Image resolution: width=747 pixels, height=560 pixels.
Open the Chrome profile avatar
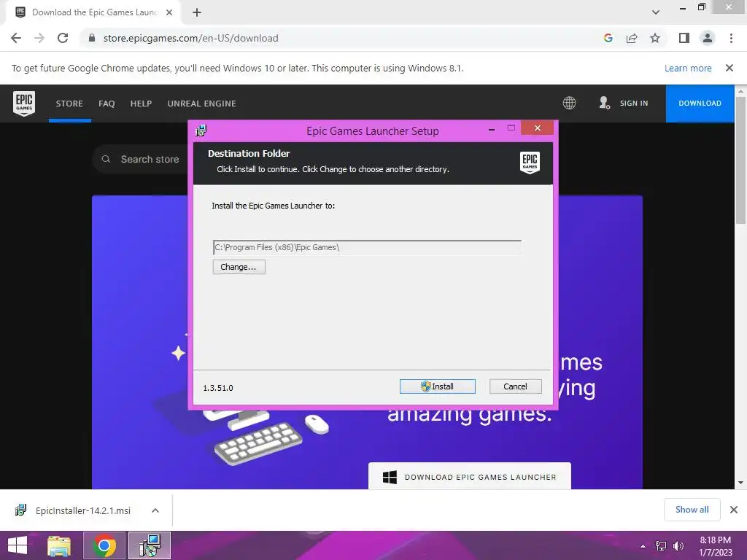click(x=708, y=38)
